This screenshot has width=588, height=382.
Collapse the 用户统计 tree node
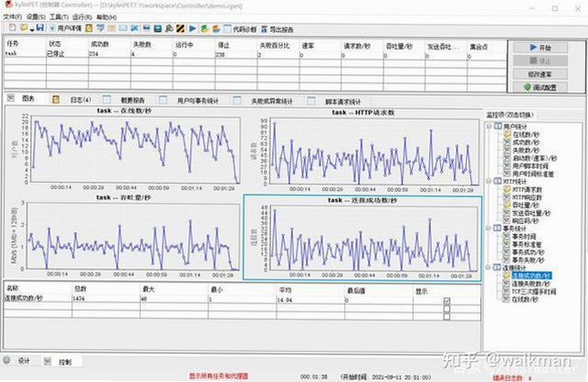point(489,126)
